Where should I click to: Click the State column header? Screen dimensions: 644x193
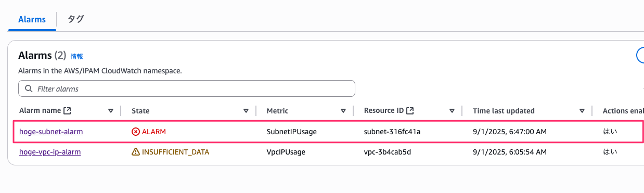tap(140, 111)
